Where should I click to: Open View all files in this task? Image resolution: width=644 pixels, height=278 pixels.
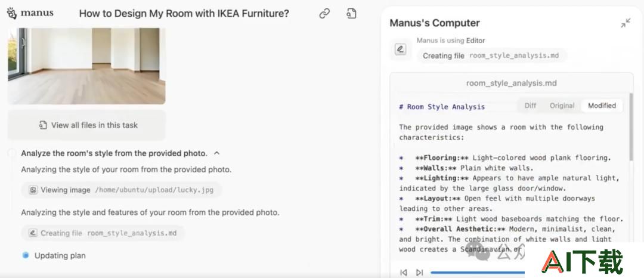coord(86,125)
